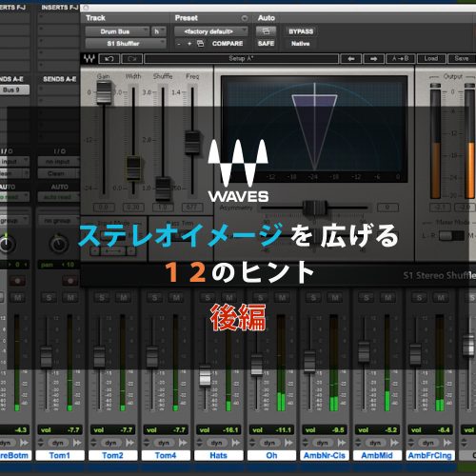Click the preset copy settings icon
The height and width of the screenshot is (476, 476).
point(201,44)
